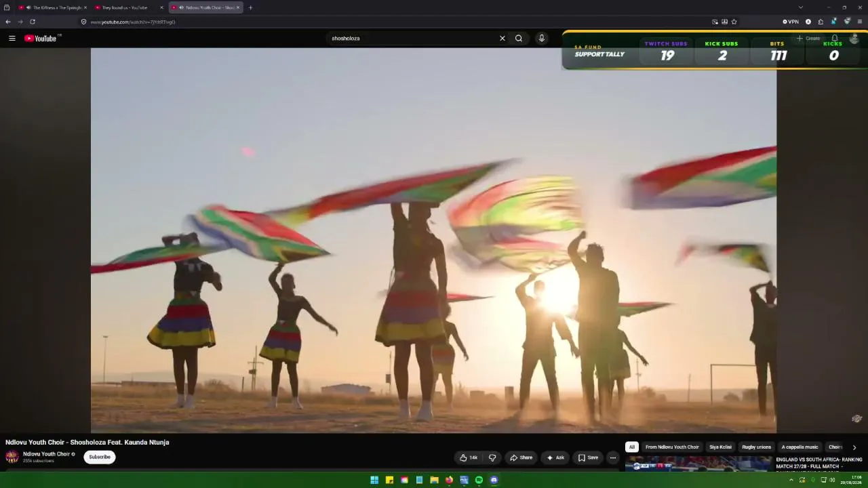Start voice search with the microphone

tap(541, 38)
